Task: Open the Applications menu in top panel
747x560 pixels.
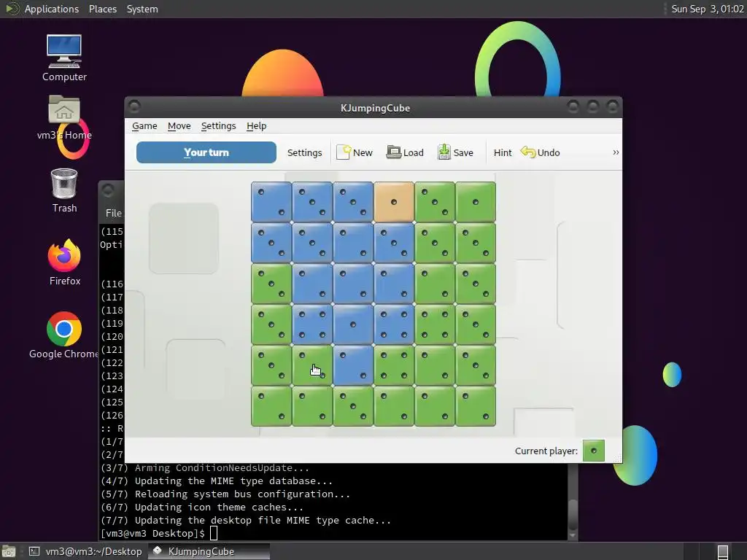Action: (52, 9)
